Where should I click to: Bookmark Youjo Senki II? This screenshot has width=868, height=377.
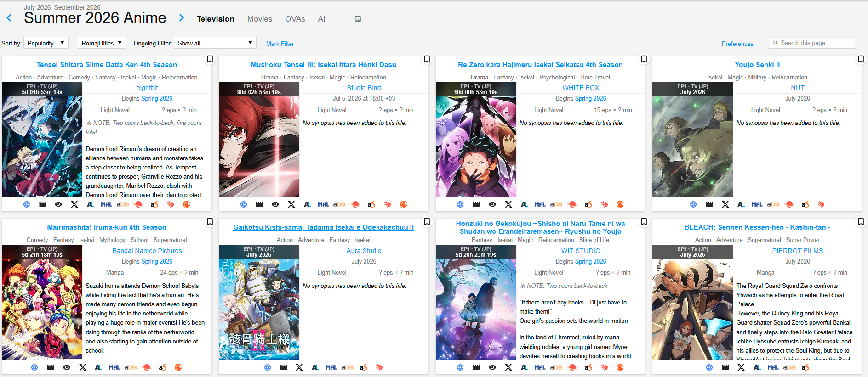861,59
